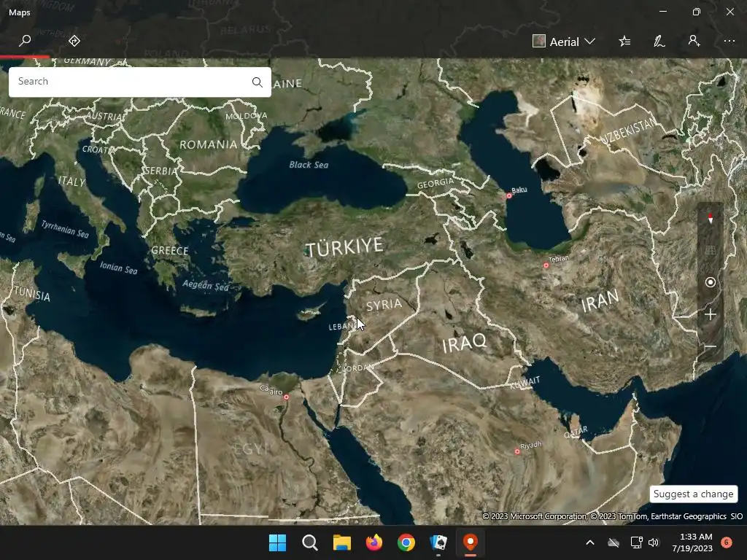
Task: Click the MOLDOVA country label
Action: [247, 116]
